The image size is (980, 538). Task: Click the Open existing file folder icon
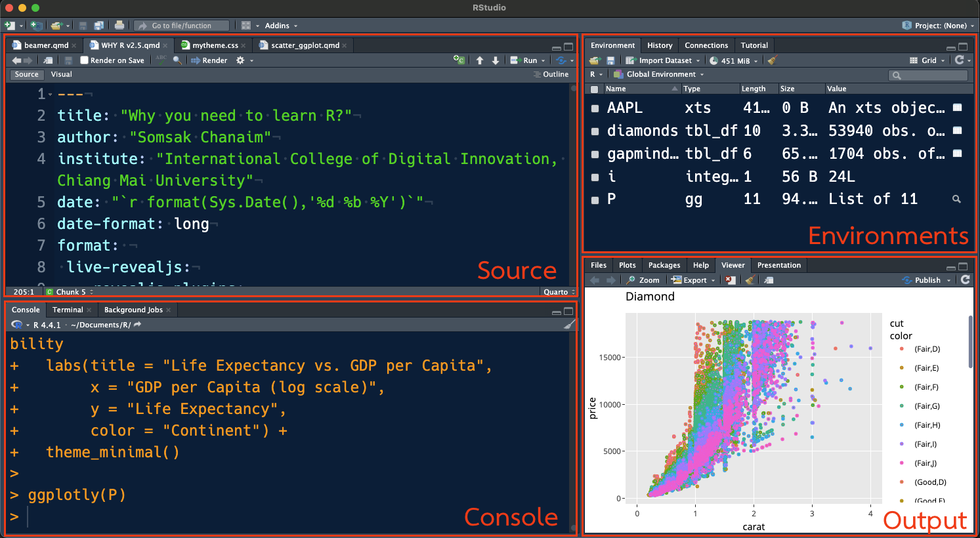pos(56,26)
